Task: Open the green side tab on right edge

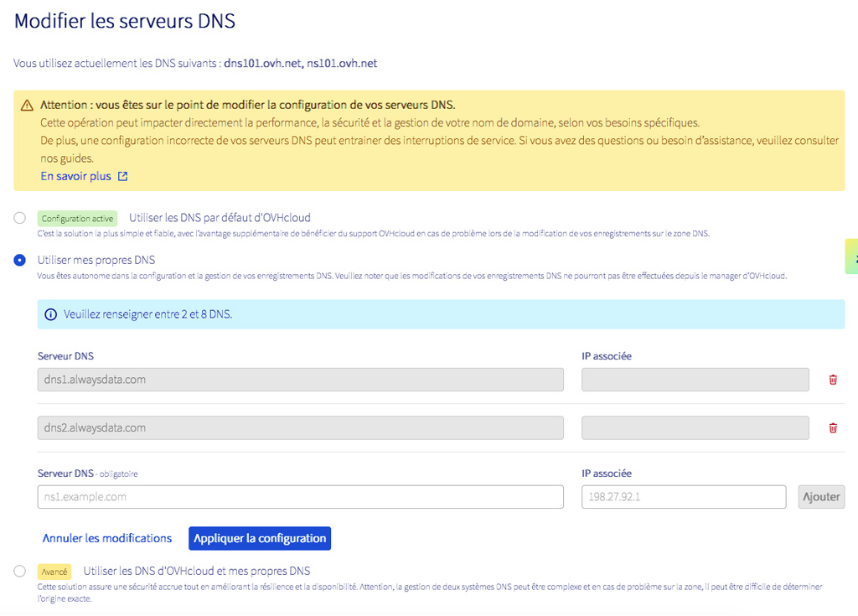Action: coord(852,256)
